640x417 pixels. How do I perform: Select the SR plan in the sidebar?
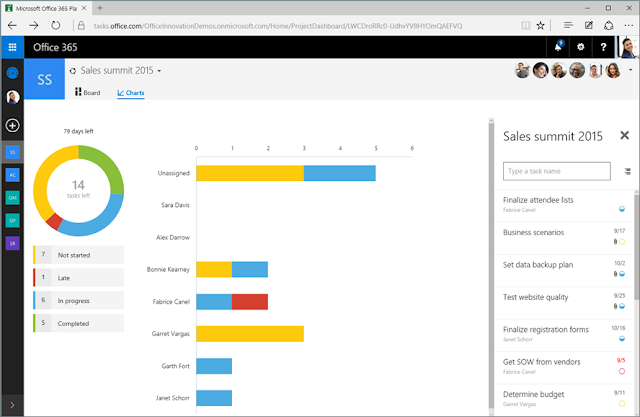12,243
